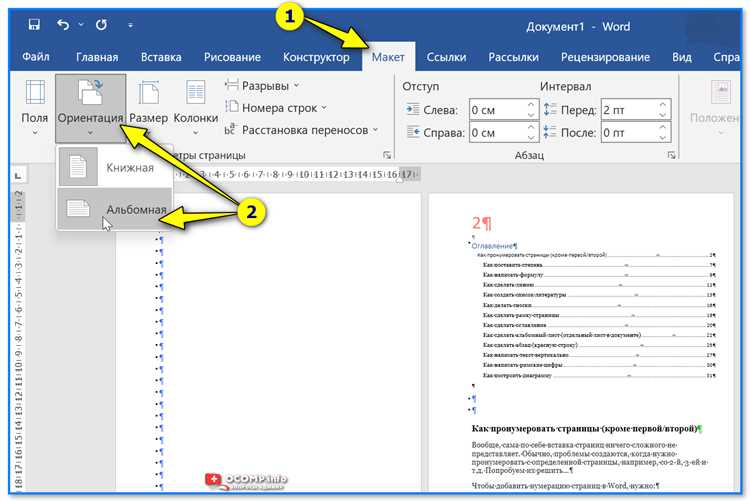Open the Поля margins menu

tap(35, 109)
